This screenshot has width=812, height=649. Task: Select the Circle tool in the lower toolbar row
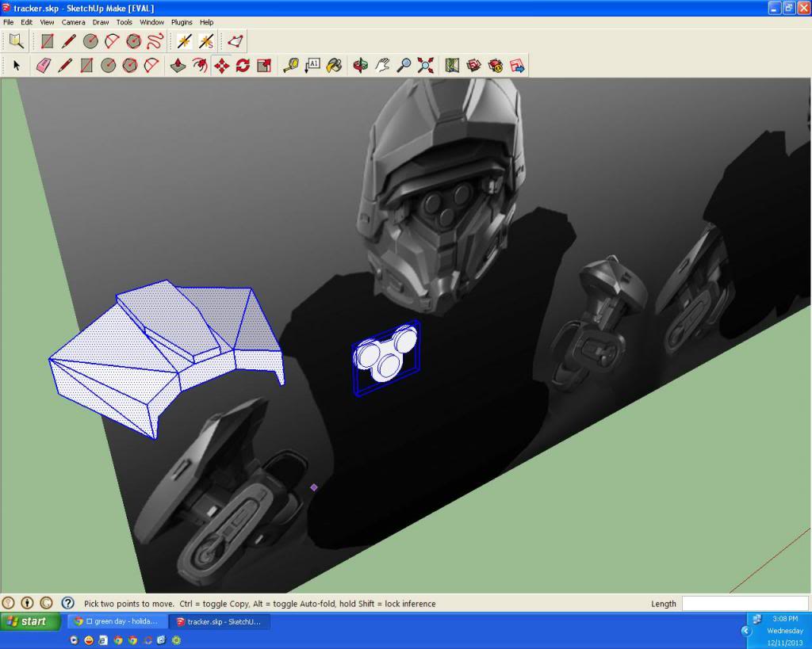[108, 66]
